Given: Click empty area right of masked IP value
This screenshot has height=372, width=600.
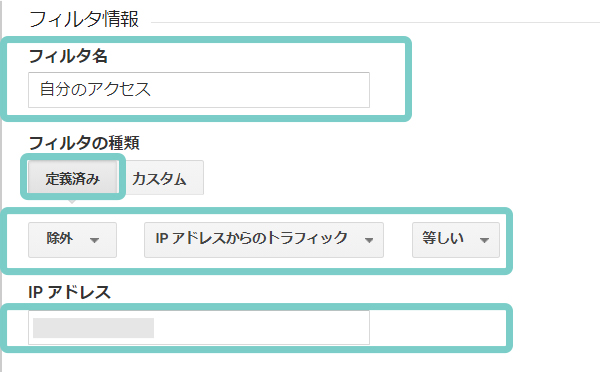Looking at the screenshot, I should (261, 328).
